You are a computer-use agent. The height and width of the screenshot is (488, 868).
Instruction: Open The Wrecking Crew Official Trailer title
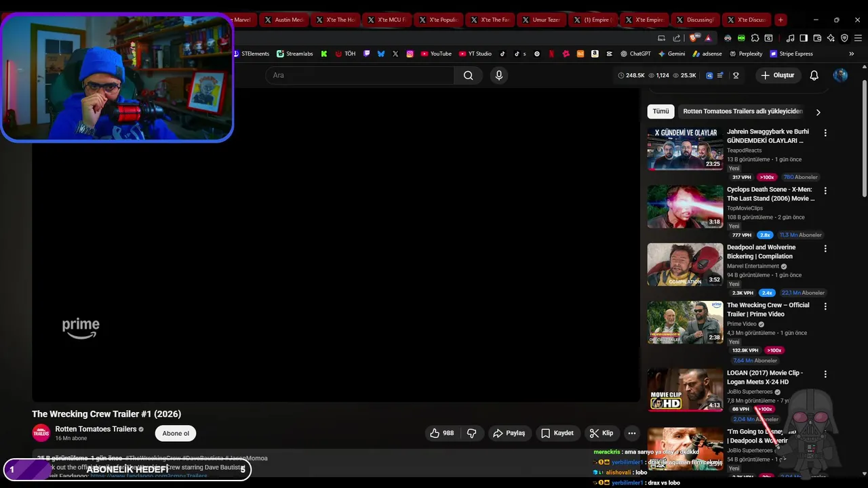point(768,310)
